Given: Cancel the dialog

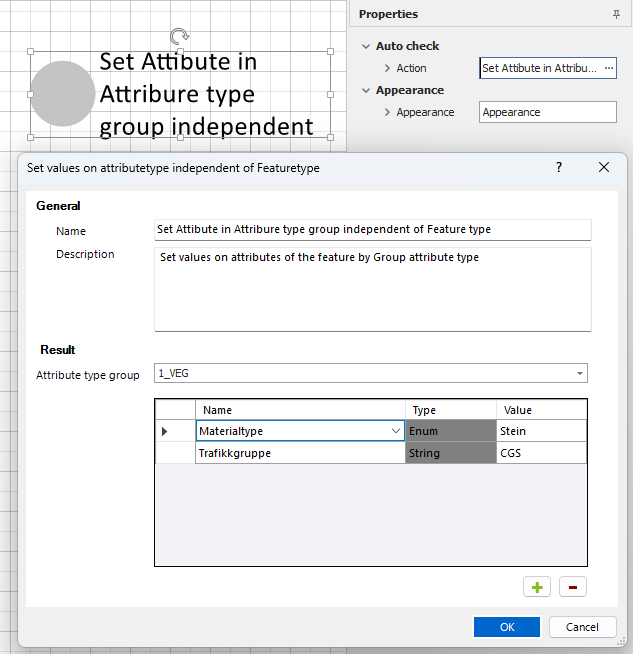Looking at the screenshot, I should point(582,627).
